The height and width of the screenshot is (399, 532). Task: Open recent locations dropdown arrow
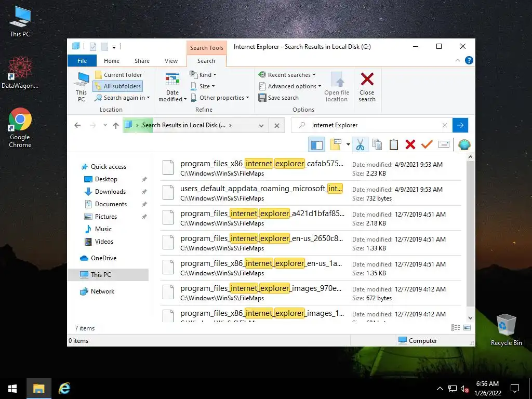click(105, 125)
